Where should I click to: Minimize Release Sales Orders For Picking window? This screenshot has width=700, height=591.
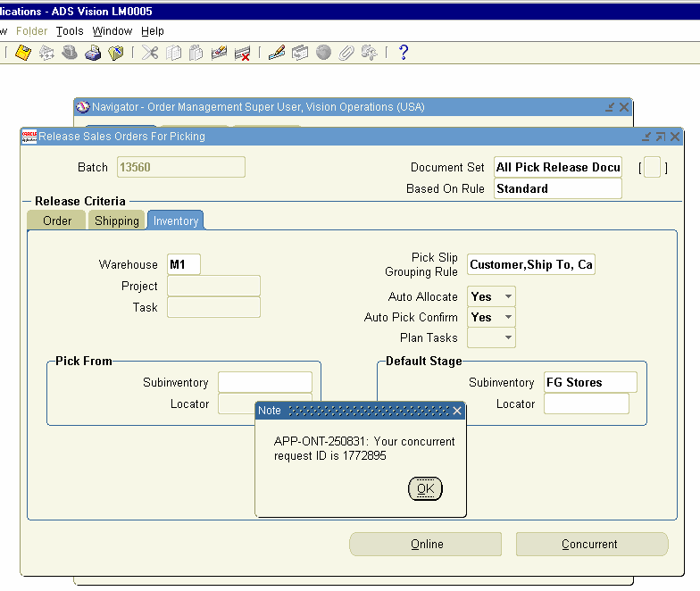click(646, 137)
